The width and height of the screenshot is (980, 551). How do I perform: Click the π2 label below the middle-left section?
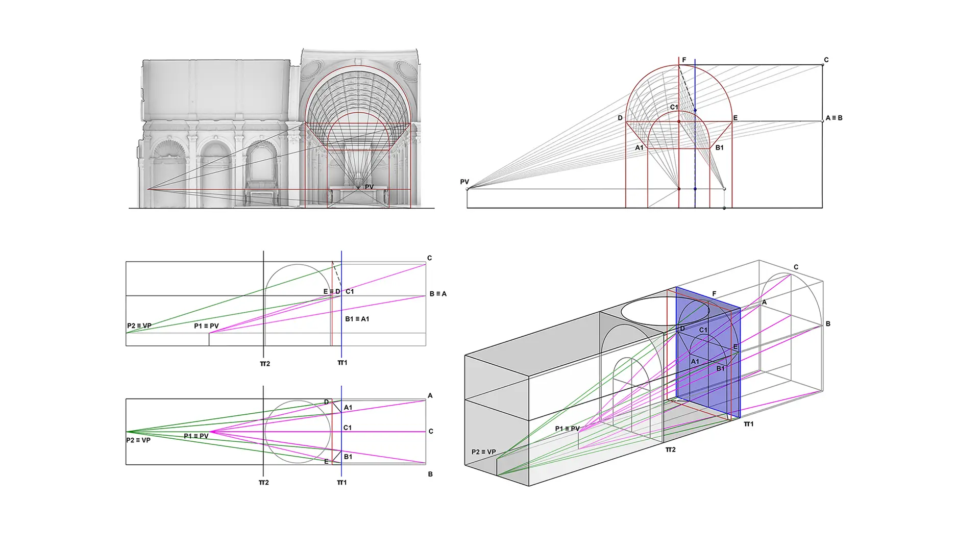[x=264, y=364]
